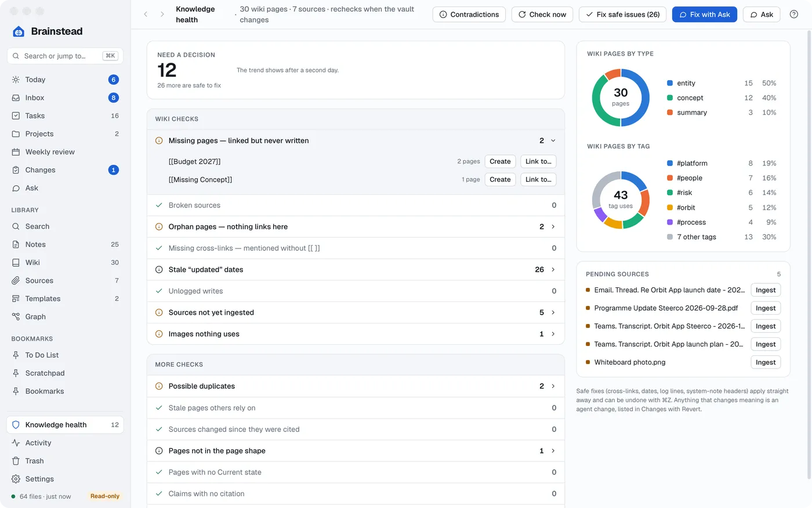
Task: Click the Fix with Ask button
Action: click(x=705, y=15)
